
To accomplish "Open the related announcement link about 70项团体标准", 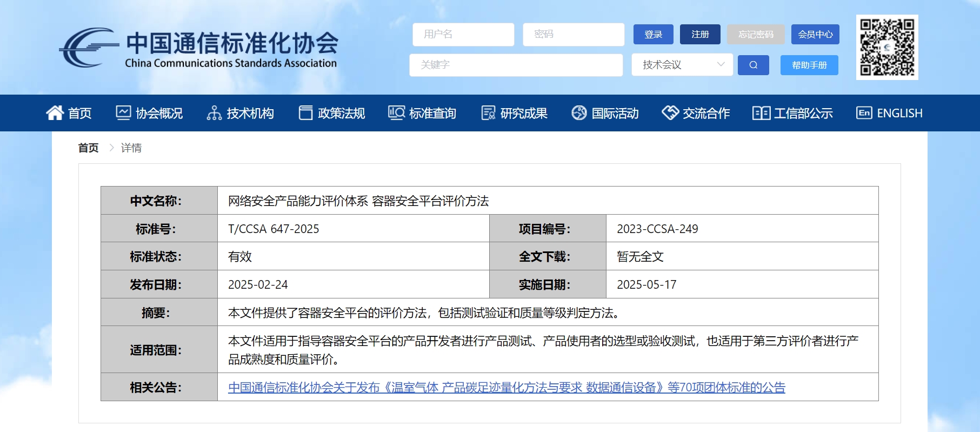I will click(x=506, y=387).
